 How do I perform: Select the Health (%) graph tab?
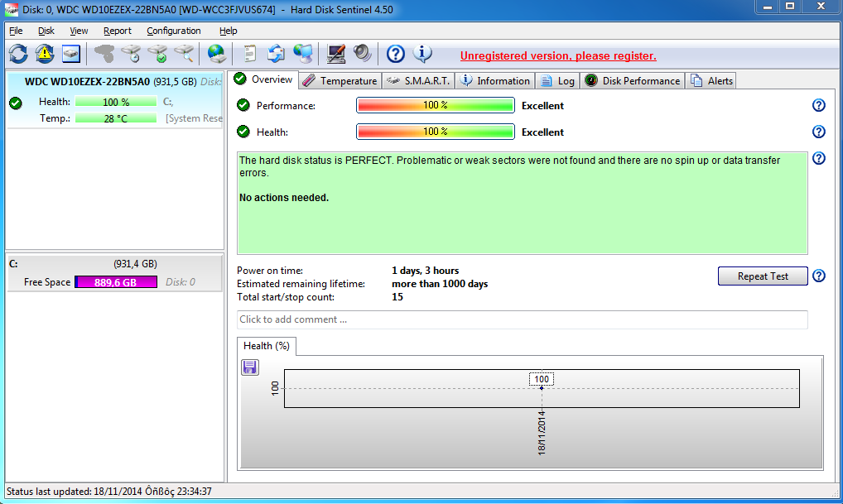(x=267, y=346)
